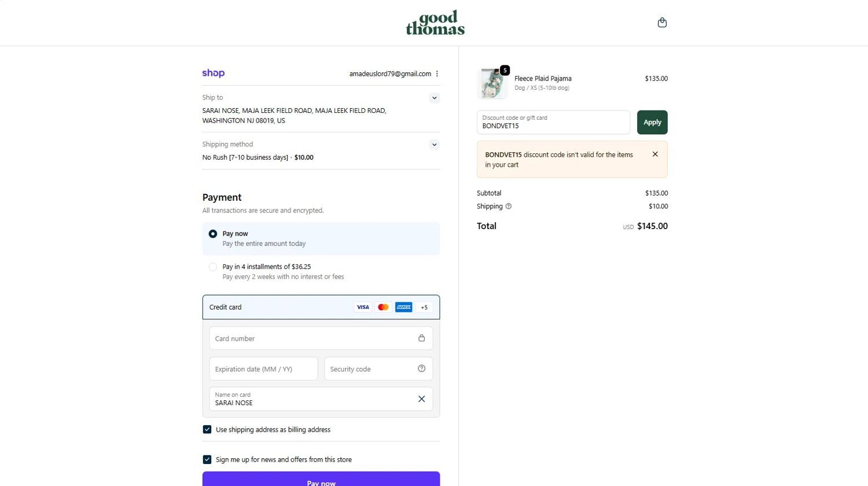
Task: Open the Fleece Plaid Pajama product thumbnail
Action: pyautogui.click(x=492, y=83)
